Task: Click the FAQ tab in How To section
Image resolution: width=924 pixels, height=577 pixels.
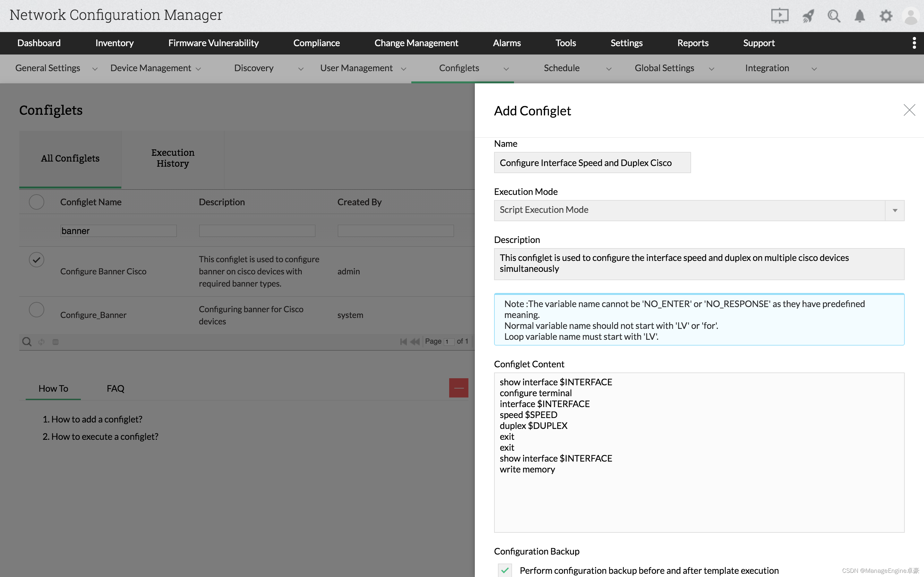Action: pyautogui.click(x=115, y=388)
